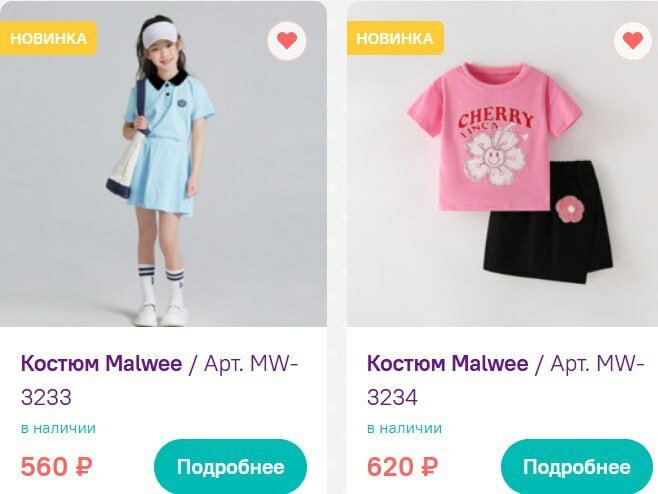Click the pink flower patch on skirt
658x494 pixels.
coord(570,209)
